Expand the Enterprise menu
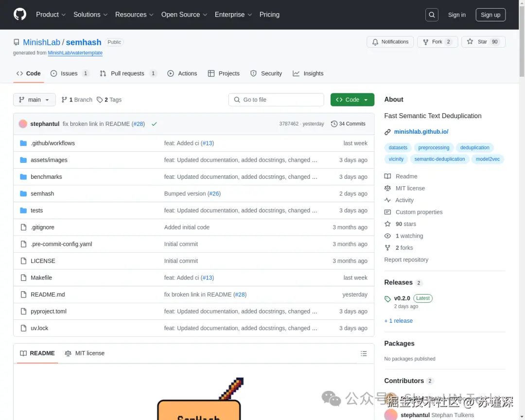525x420 pixels. pos(233,15)
